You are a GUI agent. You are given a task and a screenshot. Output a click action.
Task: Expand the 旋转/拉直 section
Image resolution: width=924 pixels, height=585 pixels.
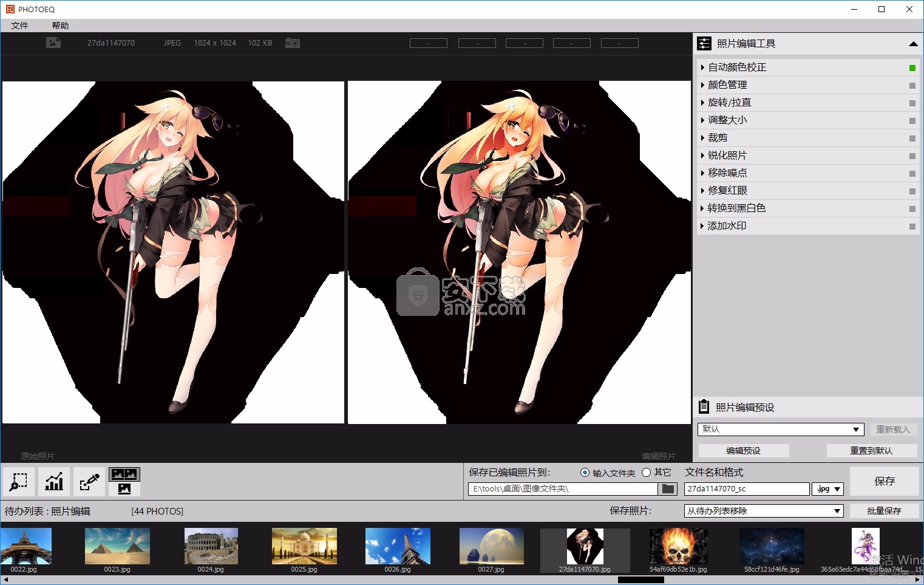coord(702,103)
